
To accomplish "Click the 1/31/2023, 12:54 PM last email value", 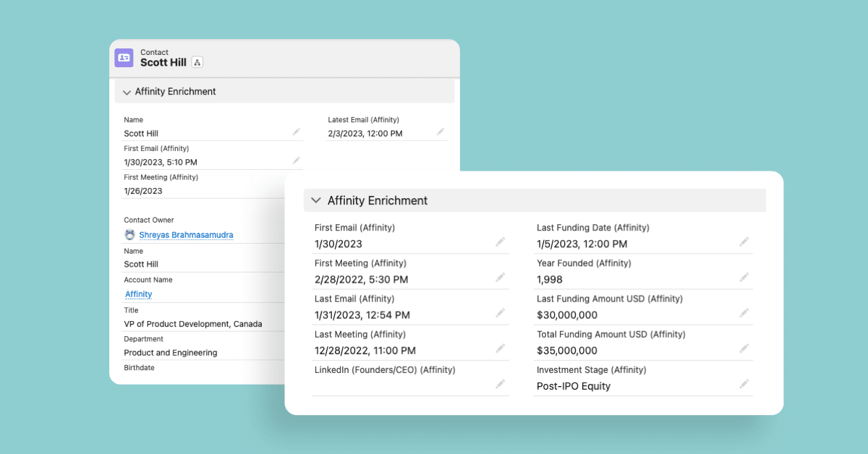I will click(x=362, y=315).
